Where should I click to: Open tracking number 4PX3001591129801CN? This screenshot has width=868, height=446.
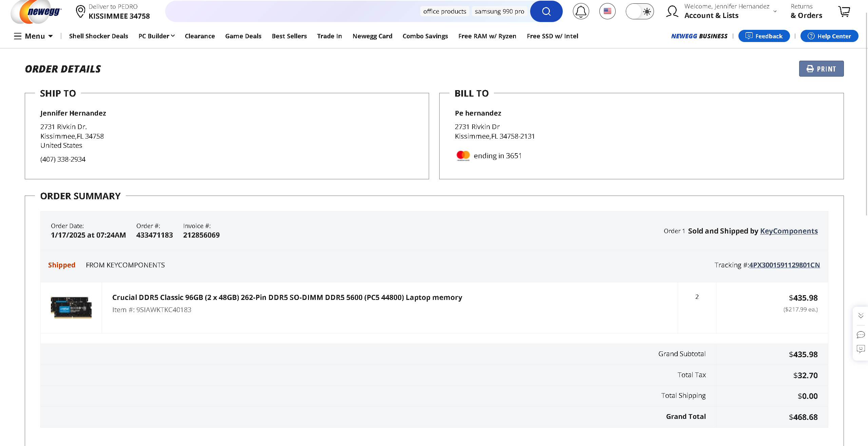click(x=784, y=265)
